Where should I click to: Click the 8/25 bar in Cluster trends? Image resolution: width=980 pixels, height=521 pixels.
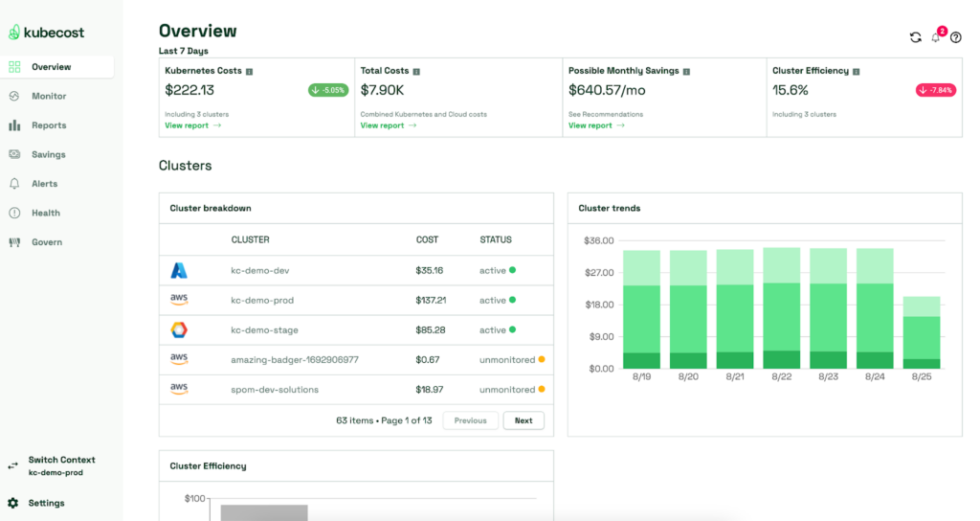921,332
